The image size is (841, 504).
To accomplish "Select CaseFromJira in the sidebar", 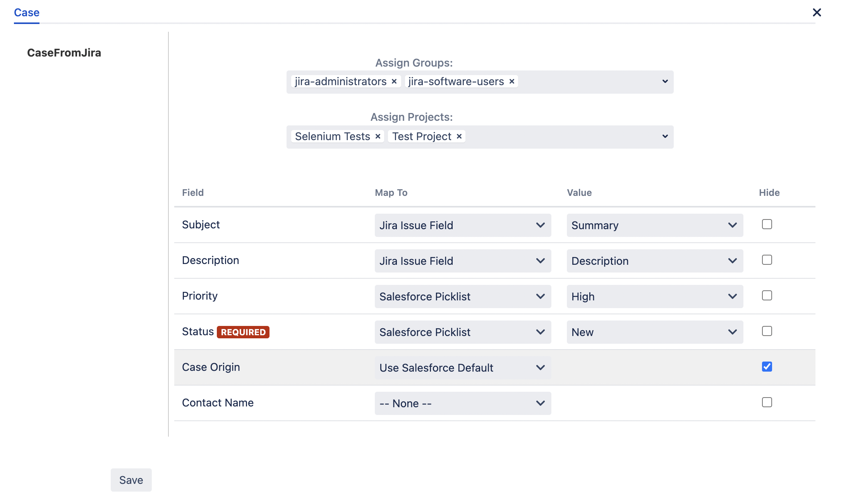I will point(64,53).
